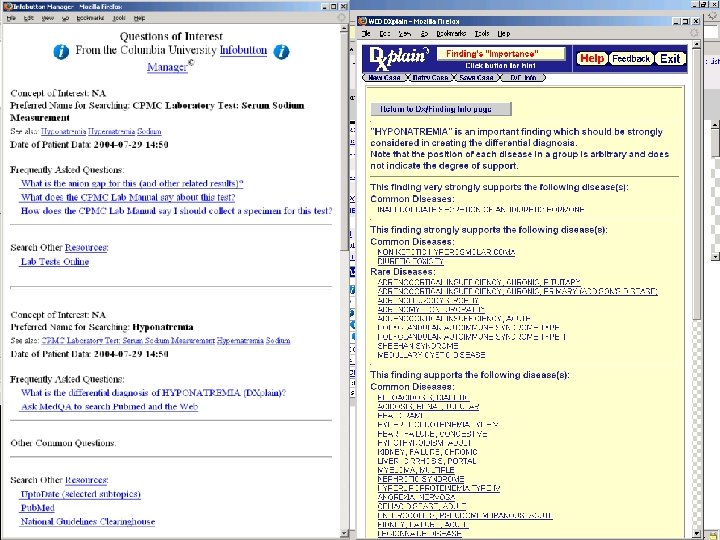
Task: Open DIURETIC TOXICITY disease link
Action: pos(411,261)
